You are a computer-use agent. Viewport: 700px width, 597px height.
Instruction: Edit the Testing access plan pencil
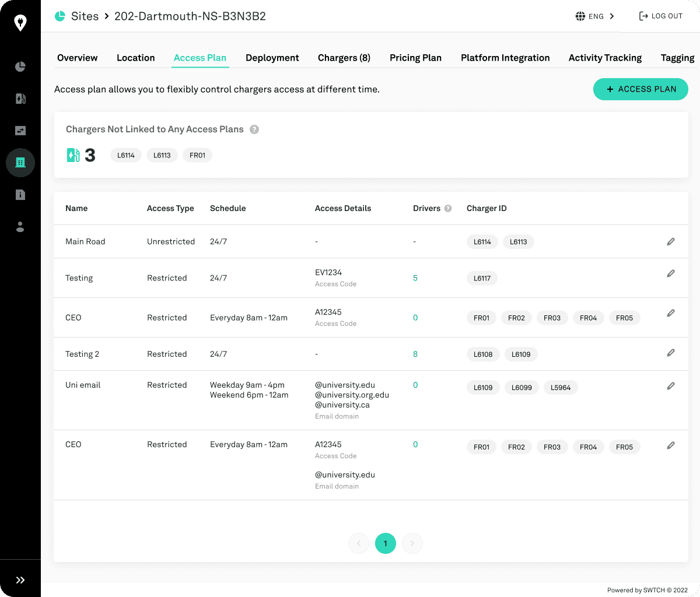(x=671, y=273)
